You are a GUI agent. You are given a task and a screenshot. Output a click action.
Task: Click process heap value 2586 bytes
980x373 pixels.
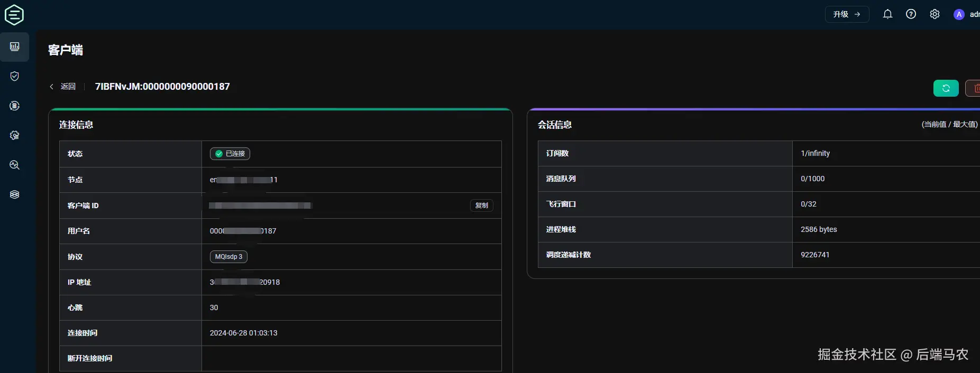click(x=819, y=229)
